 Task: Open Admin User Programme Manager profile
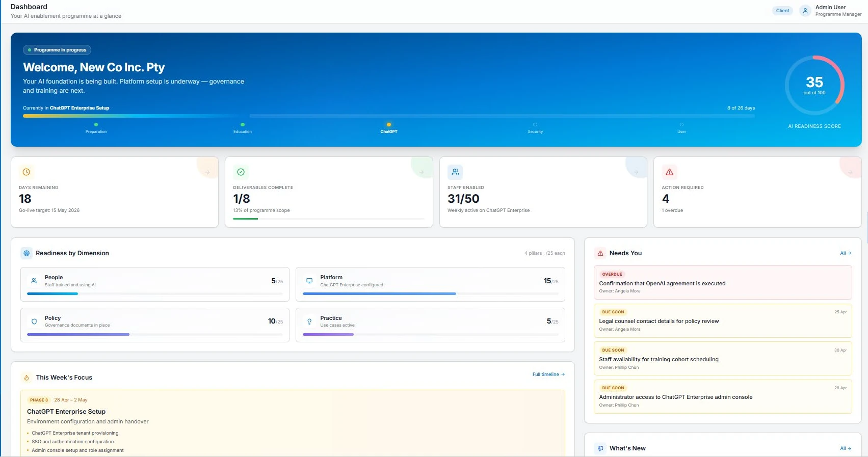(x=831, y=11)
